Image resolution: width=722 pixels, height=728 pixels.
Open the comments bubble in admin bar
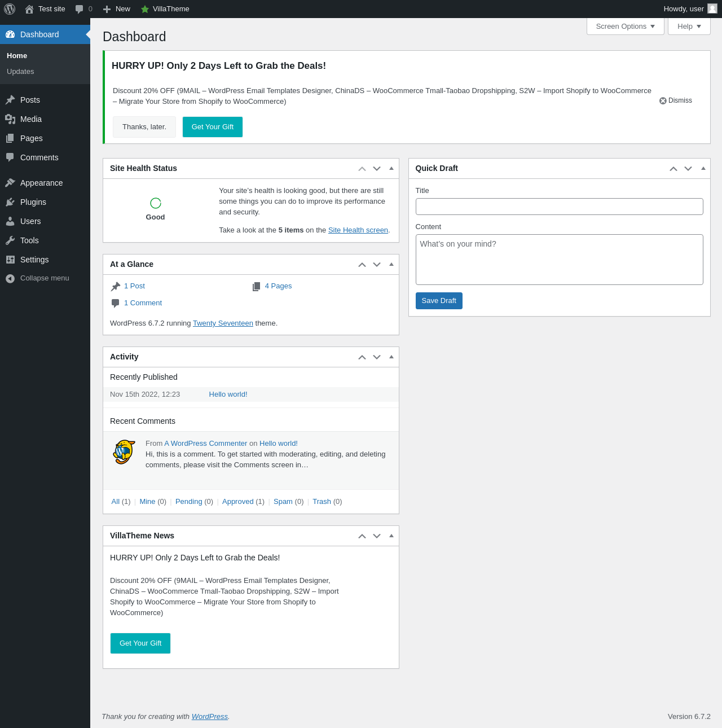pyautogui.click(x=80, y=9)
